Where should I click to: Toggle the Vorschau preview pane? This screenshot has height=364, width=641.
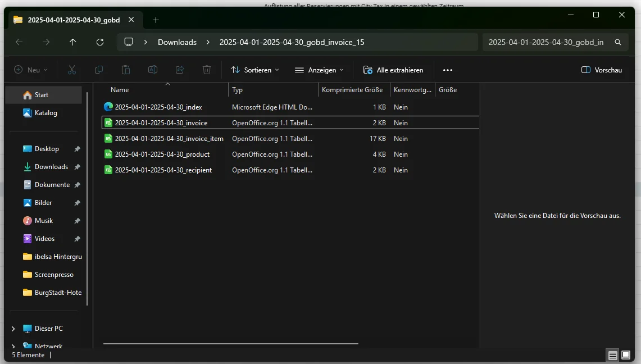coord(601,70)
